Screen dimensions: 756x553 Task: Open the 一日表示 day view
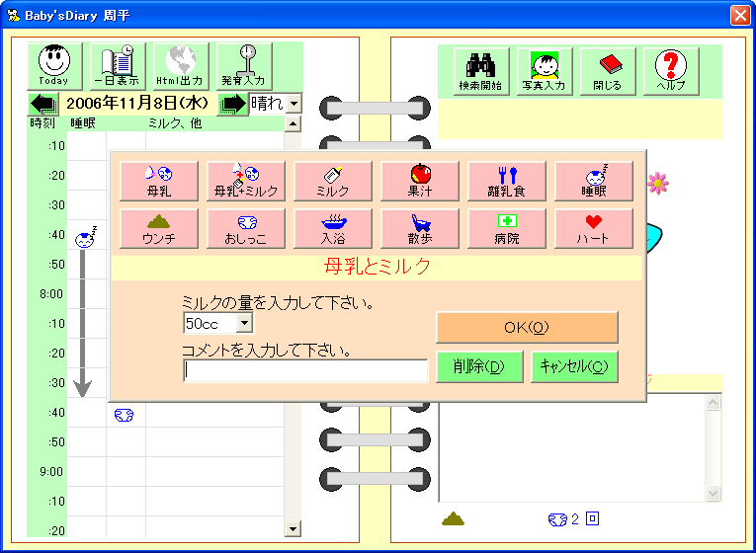coord(118,66)
